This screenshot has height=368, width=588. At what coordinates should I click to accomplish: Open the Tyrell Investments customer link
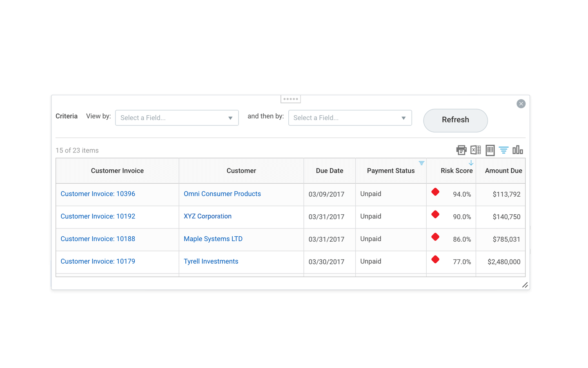[211, 261]
